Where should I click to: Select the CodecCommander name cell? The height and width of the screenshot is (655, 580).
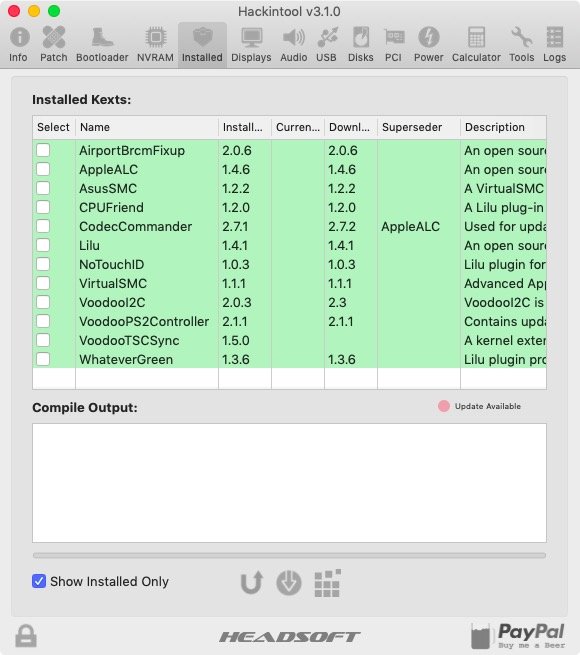pos(135,226)
